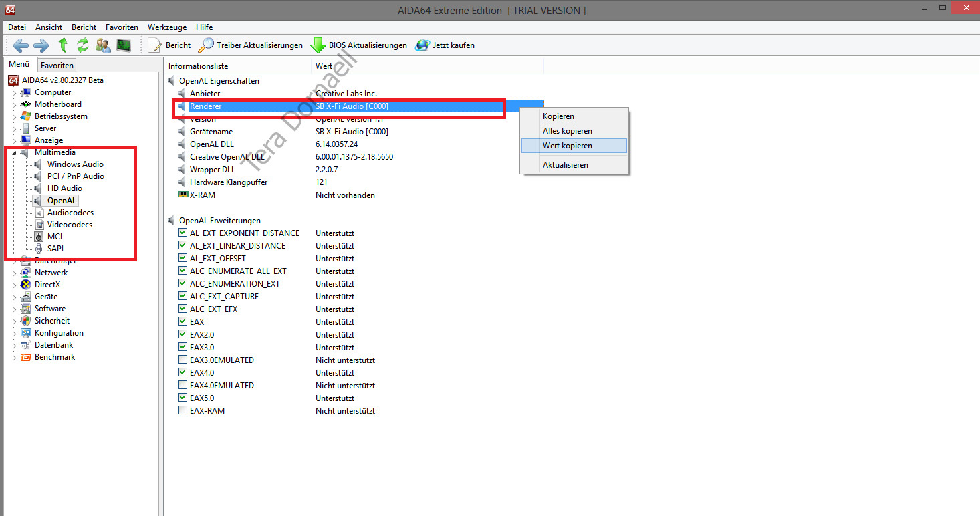Toggle the AL_EXT_LINEAR_DISTANCE checkbox
Viewport: 980px width, 516px height.
click(182, 246)
